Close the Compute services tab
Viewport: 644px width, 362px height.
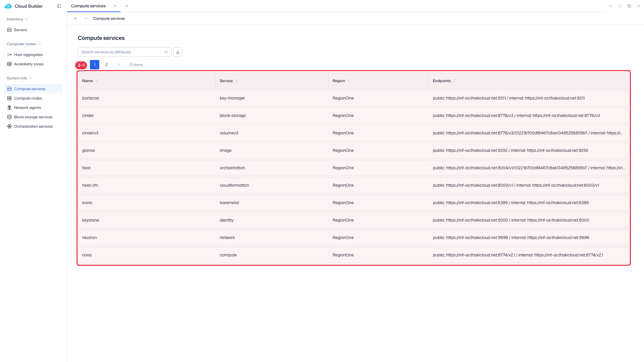click(x=115, y=6)
